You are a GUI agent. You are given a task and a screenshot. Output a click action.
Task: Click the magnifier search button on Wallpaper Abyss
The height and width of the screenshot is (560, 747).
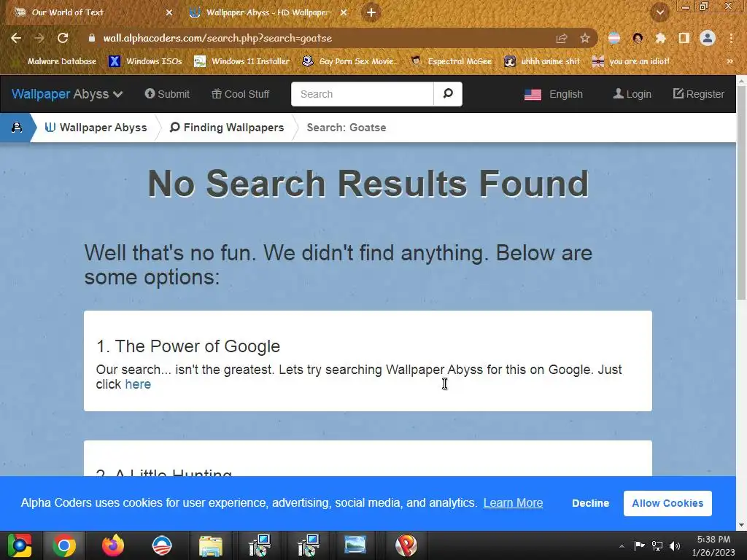pos(448,94)
